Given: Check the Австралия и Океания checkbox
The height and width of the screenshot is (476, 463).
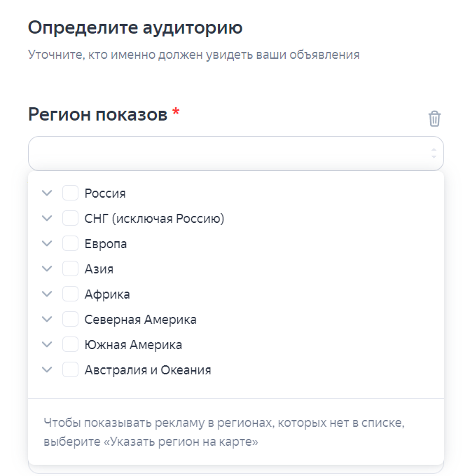Looking at the screenshot, I should pos(70,369).
